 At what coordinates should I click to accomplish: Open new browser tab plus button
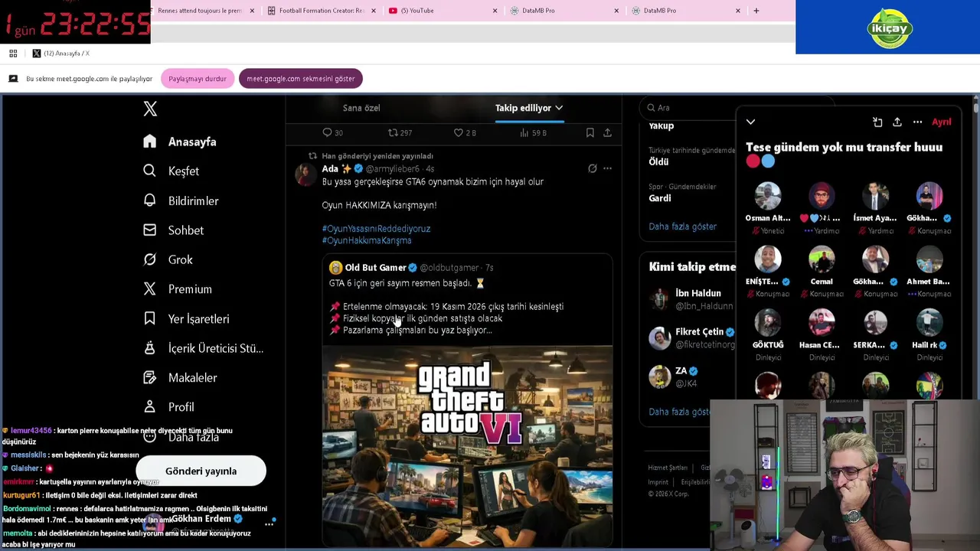pyautogui.click(x=756, y=11)
